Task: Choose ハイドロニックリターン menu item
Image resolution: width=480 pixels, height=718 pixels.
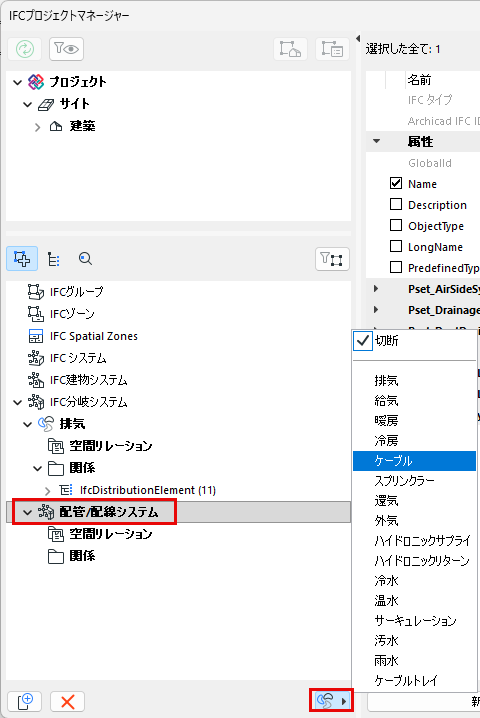Action: point(415,560)
